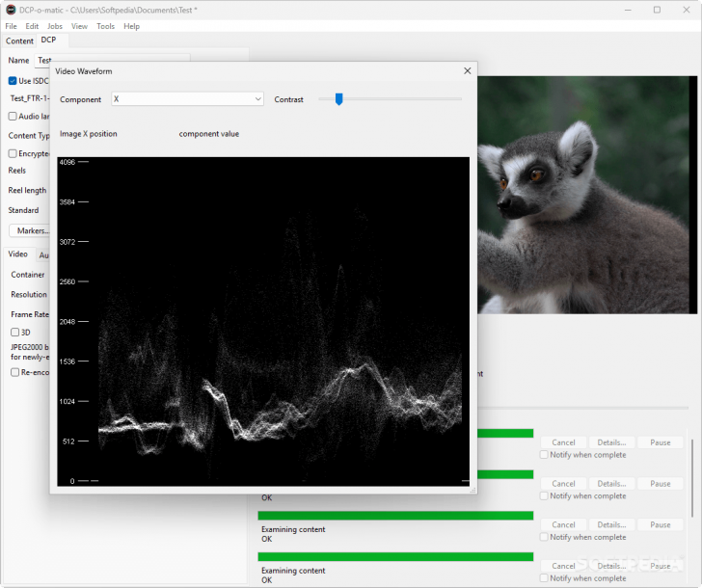Click the Video Waveform dialog resize grip
This screenshot has height=588, width=702.
[472, 490]
